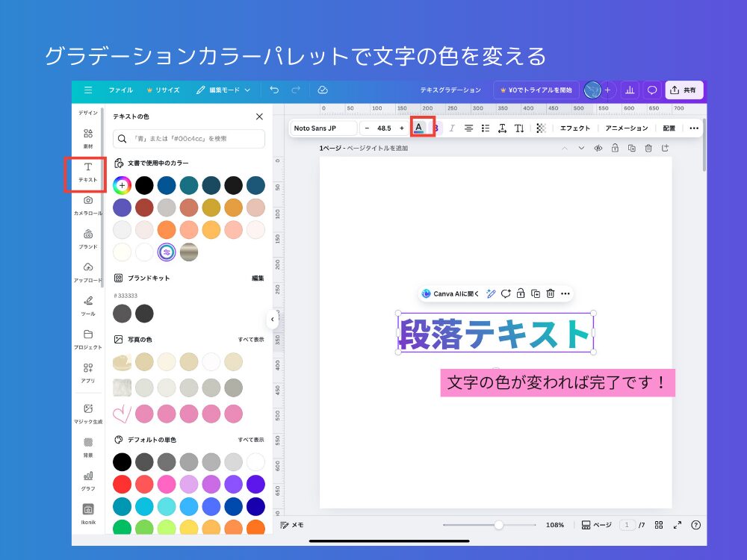Toggle italic formatting
This screenshot has width=747, height=560.
(x=453, y=128)
